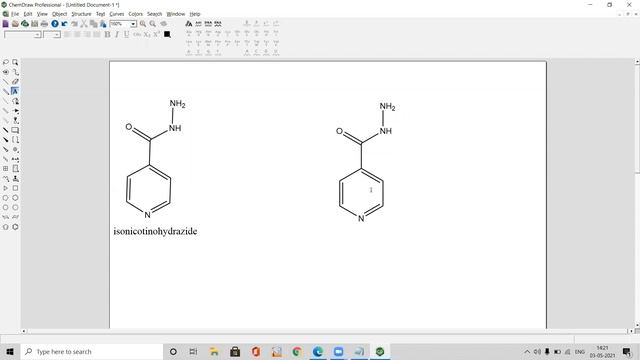This screenshot has width=640, height=360.
Task: Open the Arrows tool flyout
Action: pyautogui.click(x=15, y=111)
